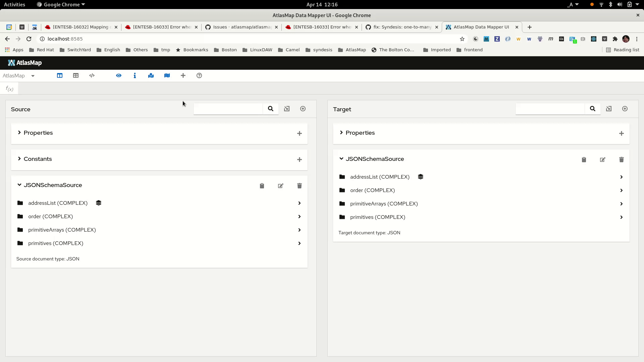644x362 pixels.
Task: Toggle the mapping table view icon
Action: (76, 76)
